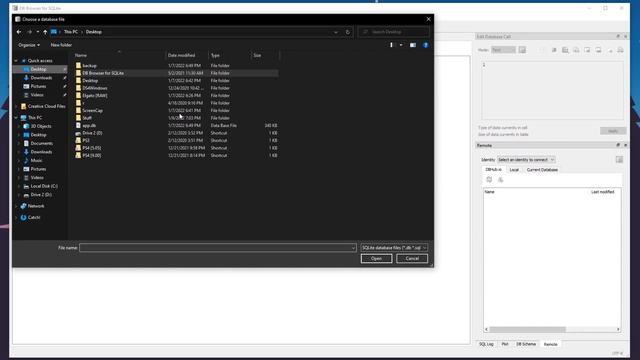640x360 pixels.
Task: Select the app.db database file
Action: pyautogui.click(x=176, y=126)
